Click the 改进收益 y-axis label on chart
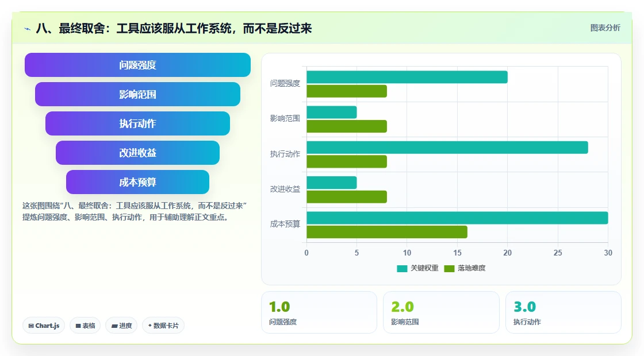644x356 pixels. tap(285, 189)
